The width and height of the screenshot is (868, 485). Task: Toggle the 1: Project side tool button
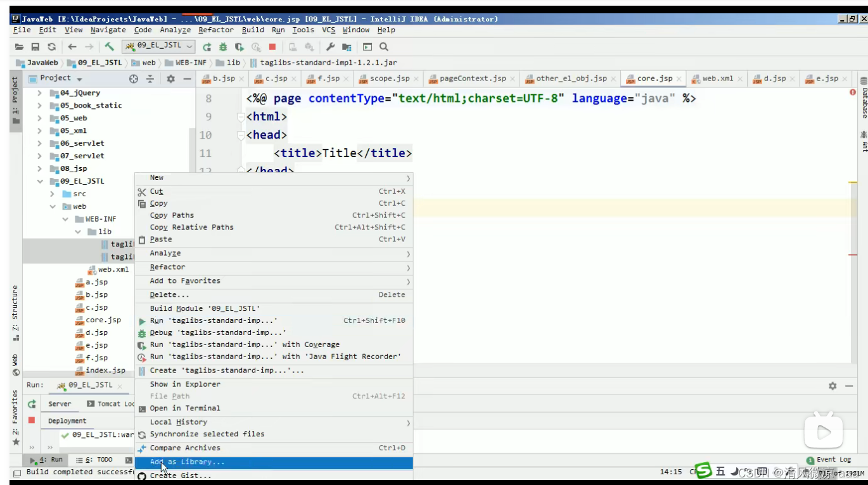click(x=16, y=100)
